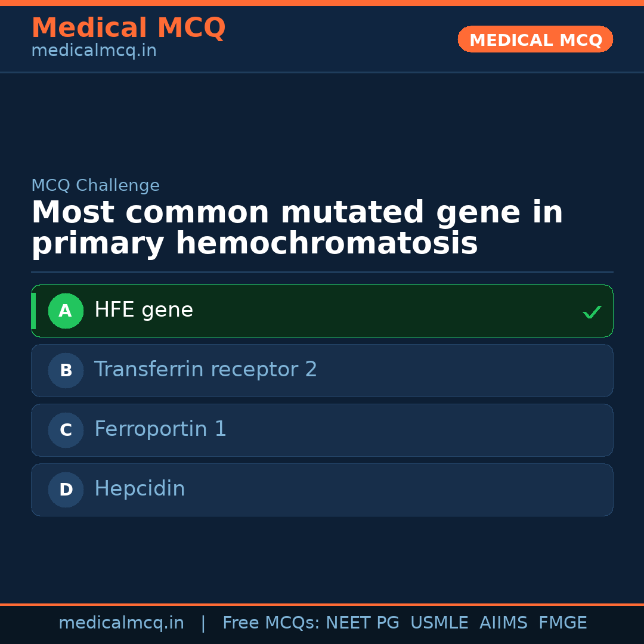Image resolution: width=644 pixels, height=644 pixels.
Task: Click "AIIMS" in the footer
Action: tap(503, 623)
